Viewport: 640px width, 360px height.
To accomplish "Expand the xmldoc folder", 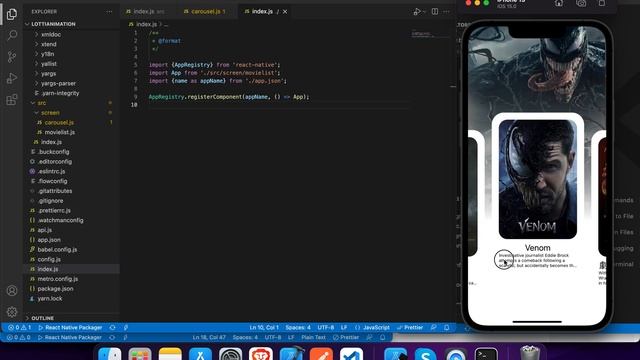I will (x=50, y=34).
